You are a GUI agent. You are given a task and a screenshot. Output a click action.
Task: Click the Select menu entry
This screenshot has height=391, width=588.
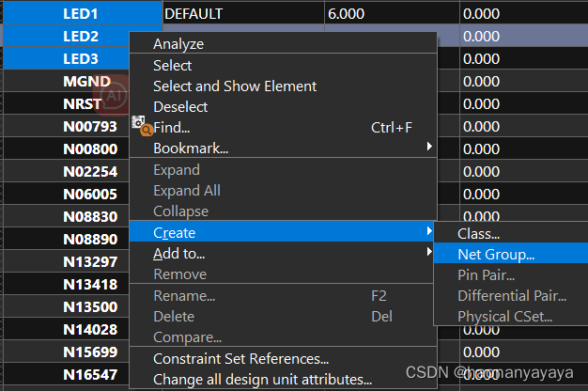(x=172, y=66)
